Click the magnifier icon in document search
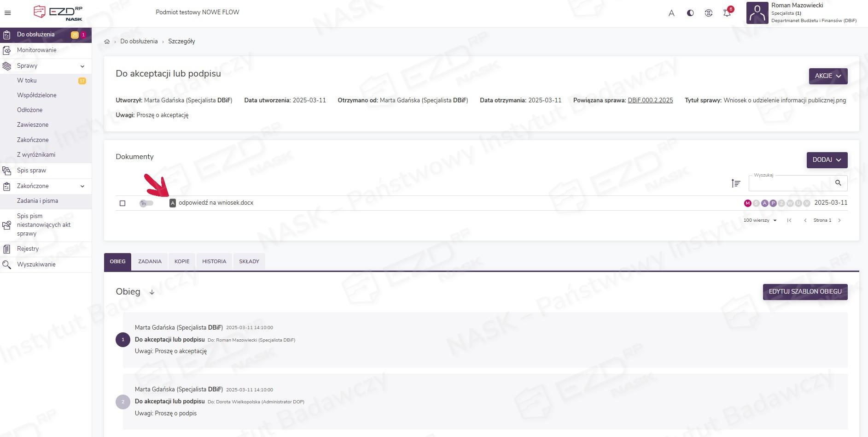The image size is (868, 437). click(x=838, y=183)
